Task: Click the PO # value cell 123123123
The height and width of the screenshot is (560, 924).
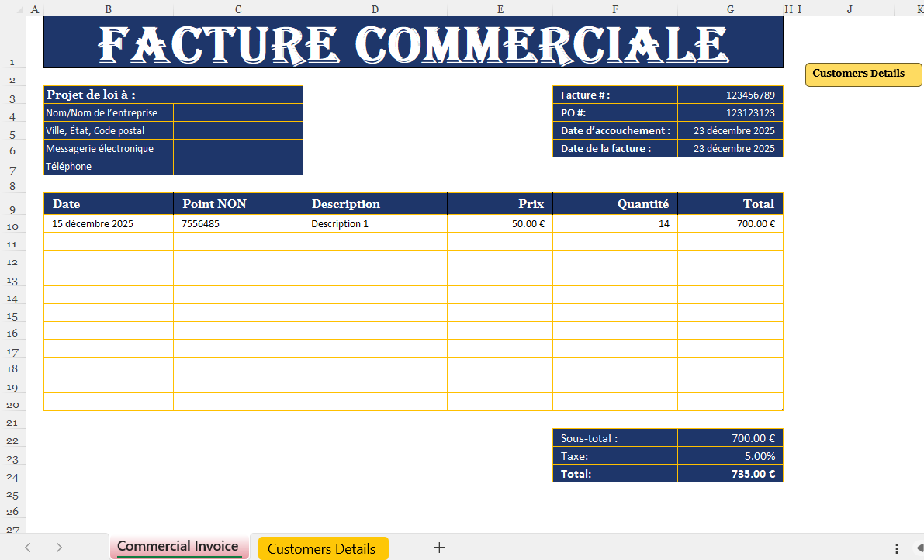Action: [730, 112]
